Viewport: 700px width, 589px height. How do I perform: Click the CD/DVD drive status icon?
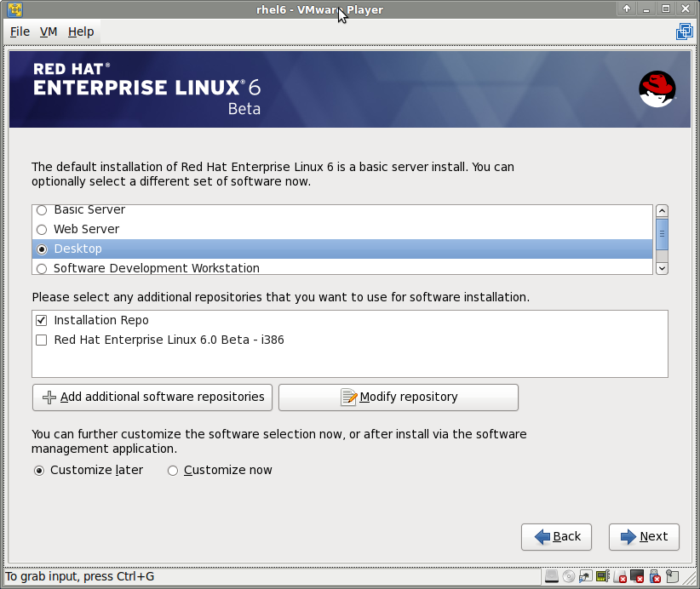click(x=568, y=576)
